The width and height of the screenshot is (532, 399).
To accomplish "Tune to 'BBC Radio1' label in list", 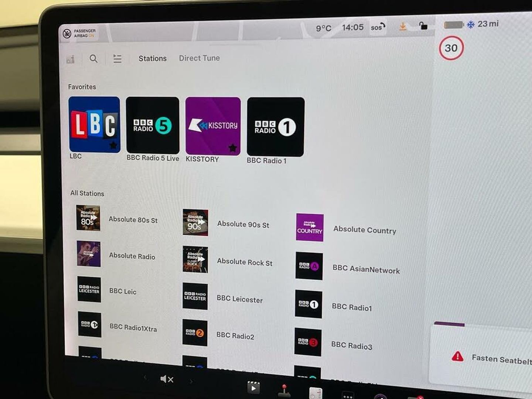I will 352,307.
